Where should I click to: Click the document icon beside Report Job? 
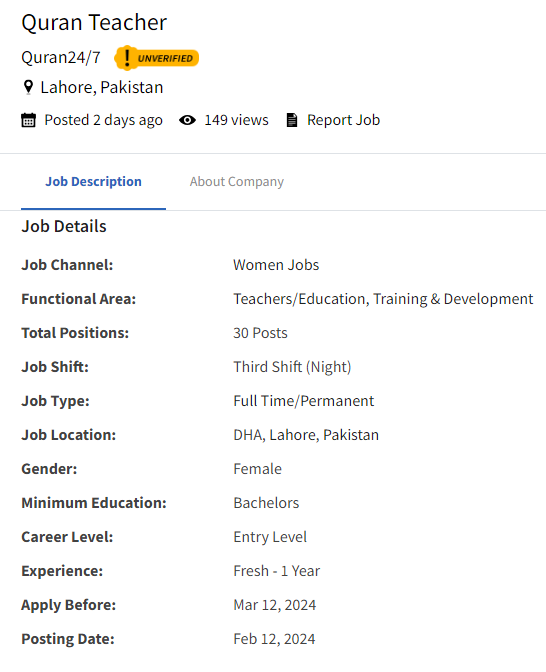tap(292, 120)
